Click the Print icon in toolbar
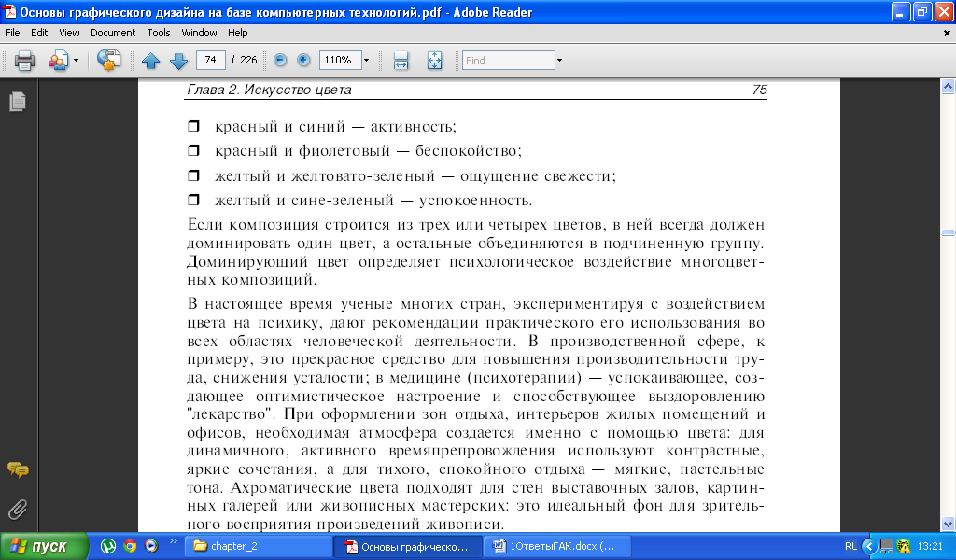956x560 pixels. pyautogui.click(x=24, y=61)
